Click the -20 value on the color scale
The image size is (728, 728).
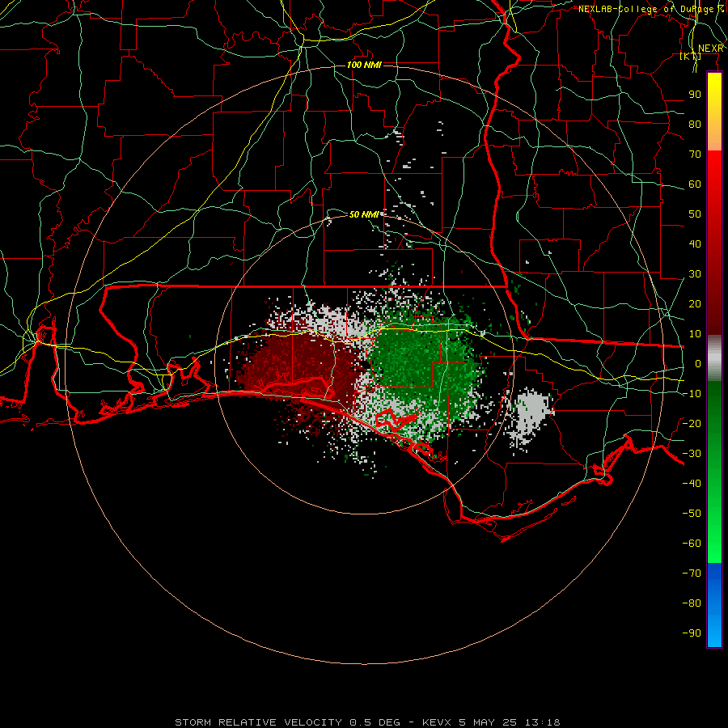tap(692, 423)
